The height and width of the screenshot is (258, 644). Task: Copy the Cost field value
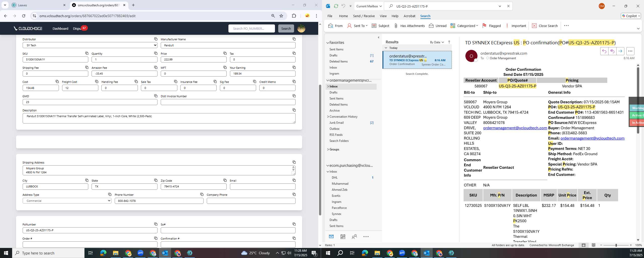coord(57,82)
